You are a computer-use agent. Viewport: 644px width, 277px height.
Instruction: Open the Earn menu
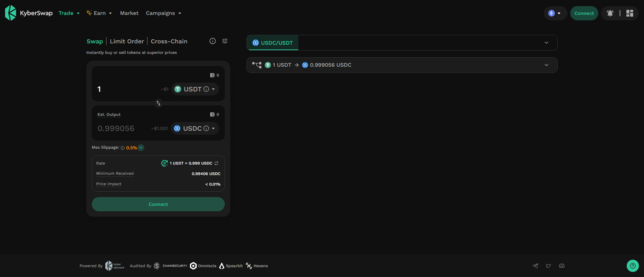click(x=99, y=13)
